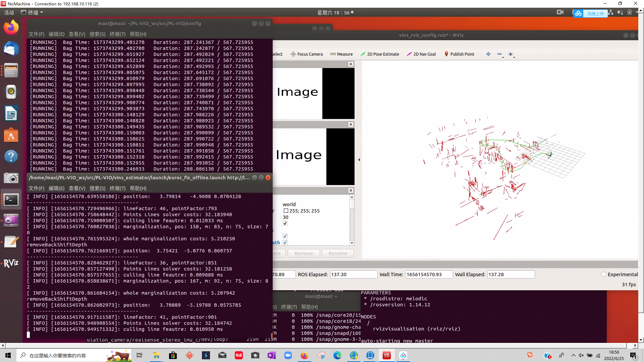Collapse the left panel with side arrow

(359, 160)
